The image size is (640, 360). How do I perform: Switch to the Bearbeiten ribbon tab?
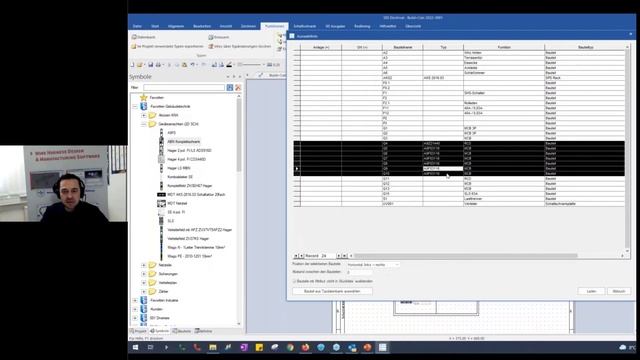202,26
